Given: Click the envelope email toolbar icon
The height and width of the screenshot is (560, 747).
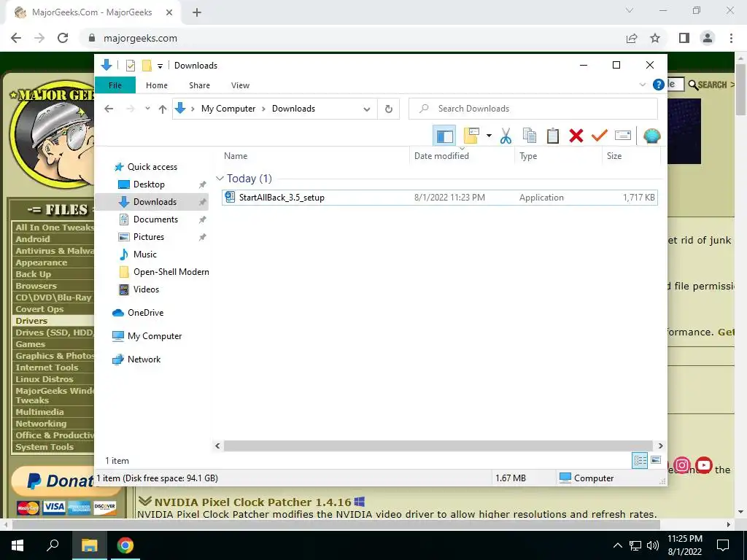Looking at the screenshot, I should pos(623,136).
